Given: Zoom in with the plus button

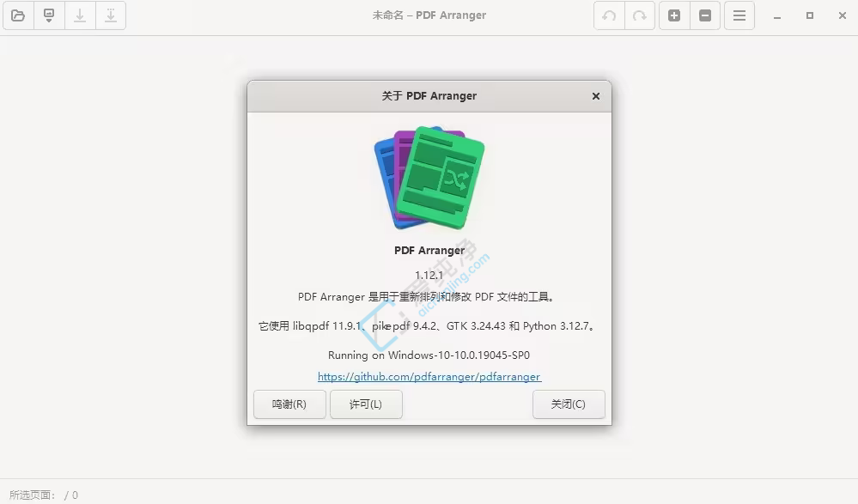Looking at the screenshot, I should click(674, 15).
